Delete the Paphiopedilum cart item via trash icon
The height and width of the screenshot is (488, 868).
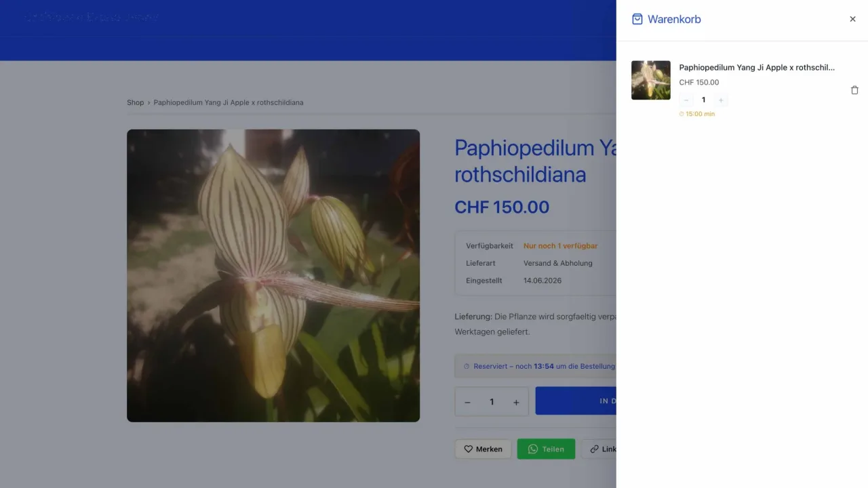[854, 90]
